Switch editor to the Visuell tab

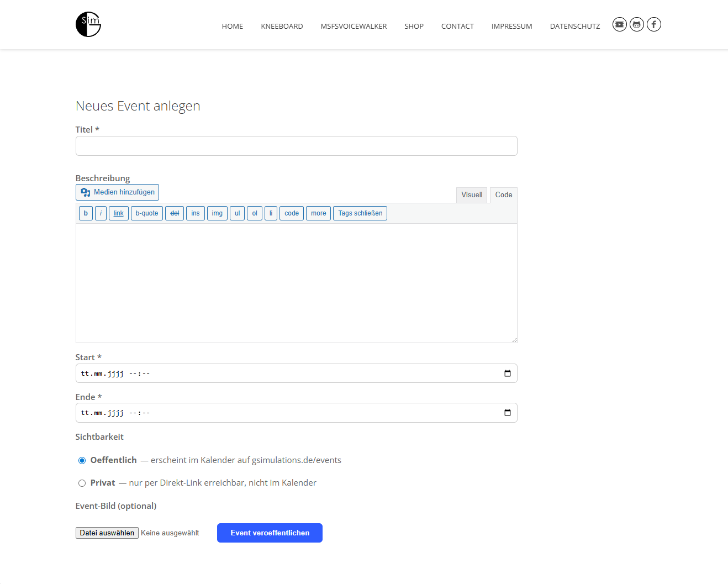[472, 195]
